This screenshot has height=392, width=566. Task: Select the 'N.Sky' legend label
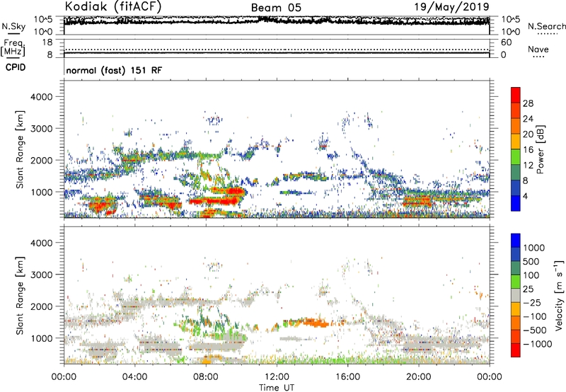13,26
